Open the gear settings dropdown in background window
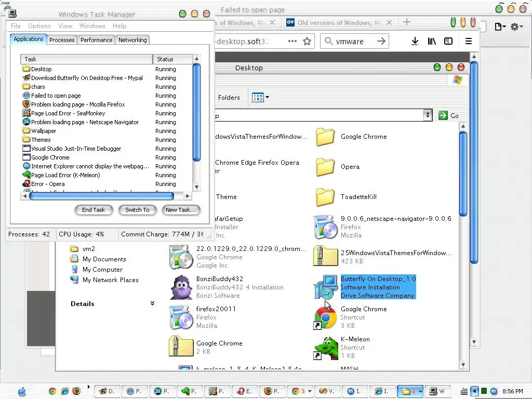The width and height of the screenshot is (532, 399). click(517, 26)
